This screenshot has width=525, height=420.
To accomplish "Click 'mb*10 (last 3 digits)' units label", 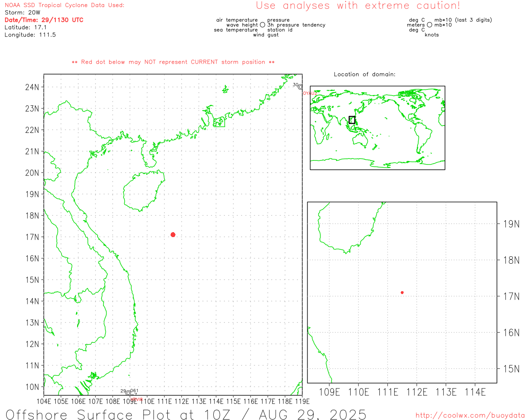I will pyautogui.click(x=463, y=20).
